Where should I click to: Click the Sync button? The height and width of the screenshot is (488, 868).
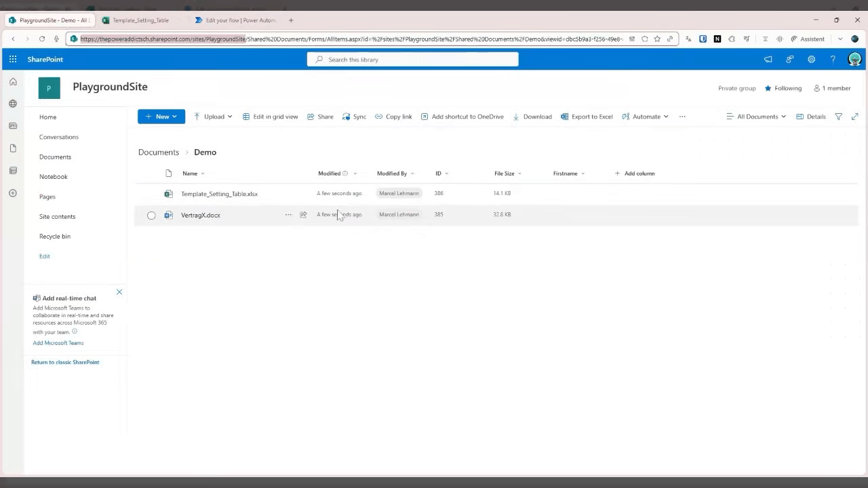point(354,117)
